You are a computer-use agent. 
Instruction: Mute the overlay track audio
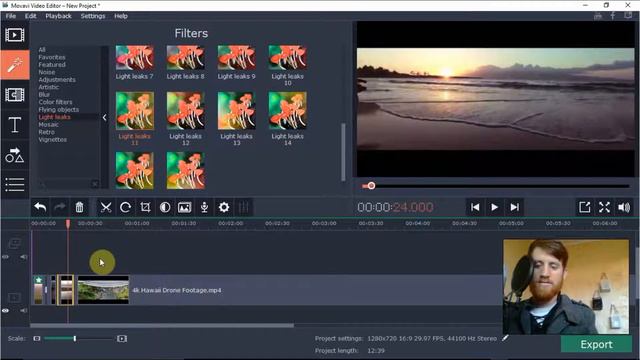(24, 257)
